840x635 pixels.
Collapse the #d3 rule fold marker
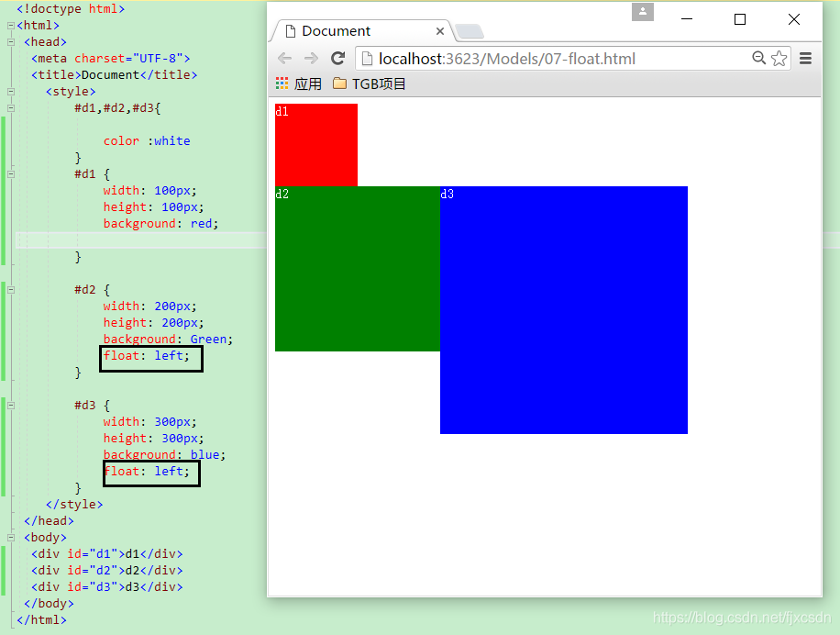click(11, 406)
